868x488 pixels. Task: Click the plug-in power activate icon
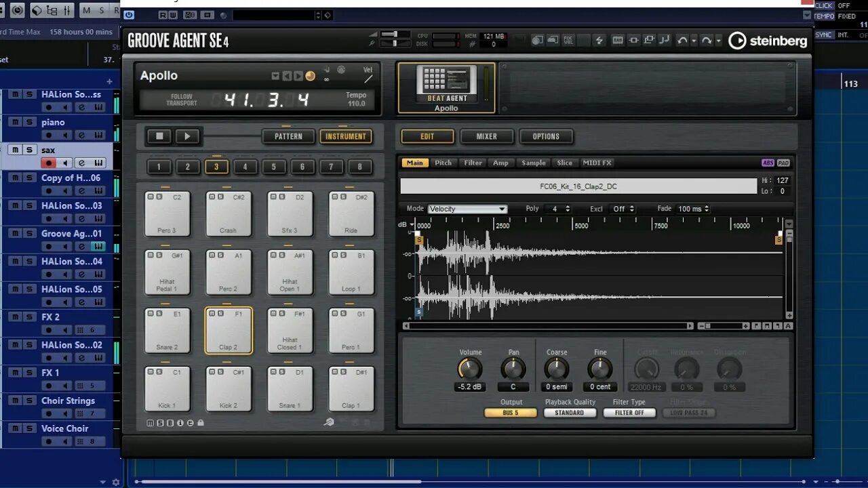(129, 15)
